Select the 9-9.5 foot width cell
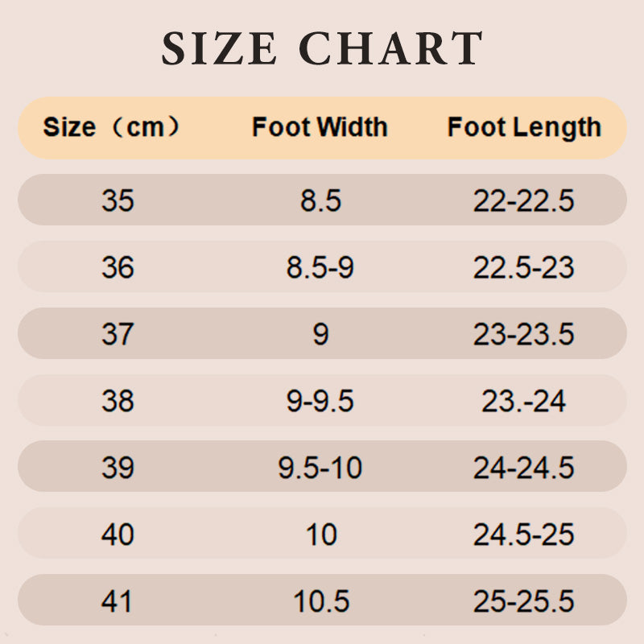The height and width of the screenshot is (644, 644). click(320, 401)
